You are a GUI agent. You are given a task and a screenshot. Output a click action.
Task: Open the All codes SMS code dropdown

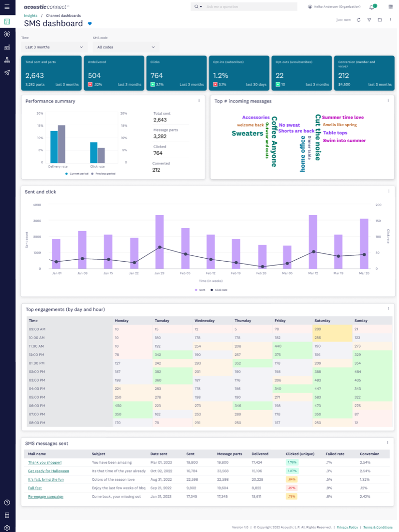pyautogui.click(x=126, y=47)
